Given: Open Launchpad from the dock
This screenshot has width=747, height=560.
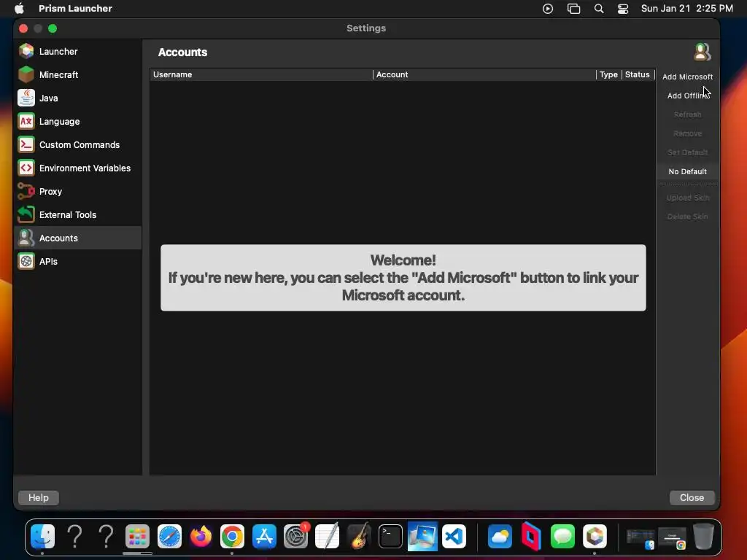Looking at the screenshot, I should pos(137,537).
